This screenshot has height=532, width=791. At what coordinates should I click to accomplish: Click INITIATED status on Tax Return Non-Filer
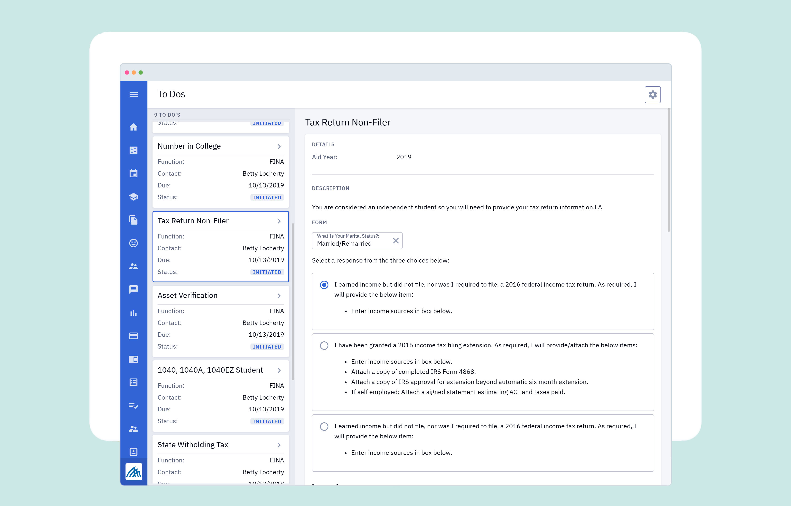[267, 272]
